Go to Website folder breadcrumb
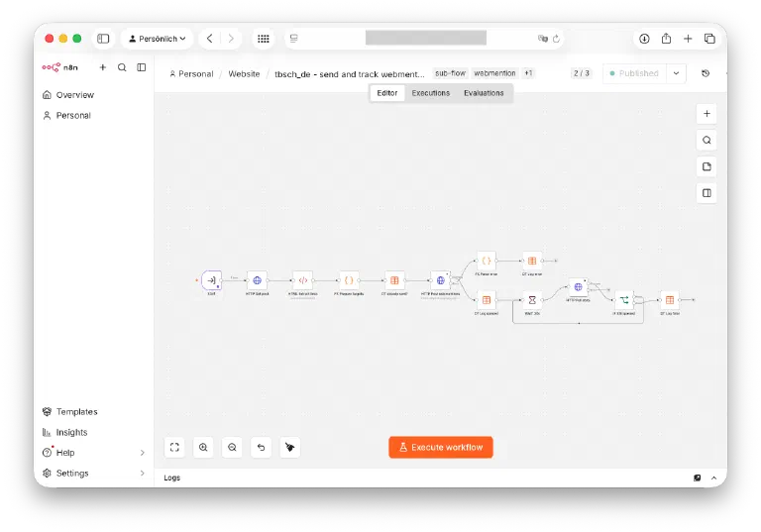Screen dimensions: 761x532 pyautogui.click(x=244, y=73)
